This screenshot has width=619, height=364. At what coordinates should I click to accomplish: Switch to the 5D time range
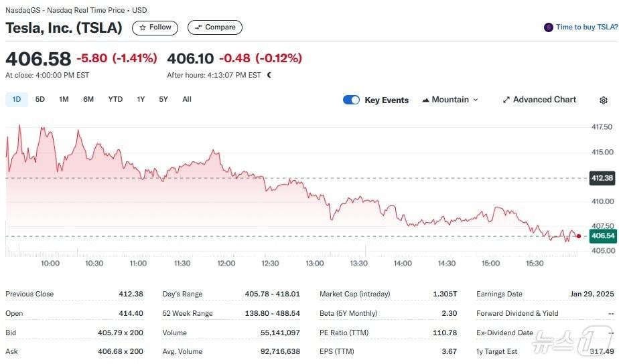point(40,100)
